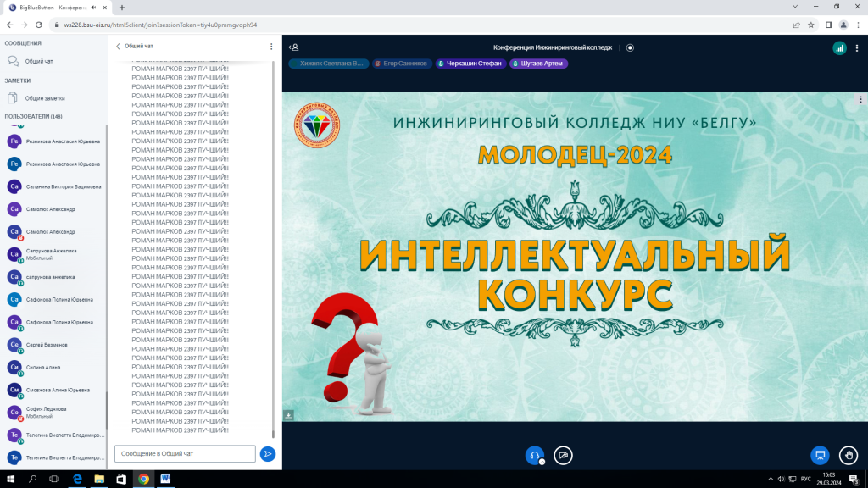Open the browser side panel
This screenshot has height=488, width=868.
(829, 25)
